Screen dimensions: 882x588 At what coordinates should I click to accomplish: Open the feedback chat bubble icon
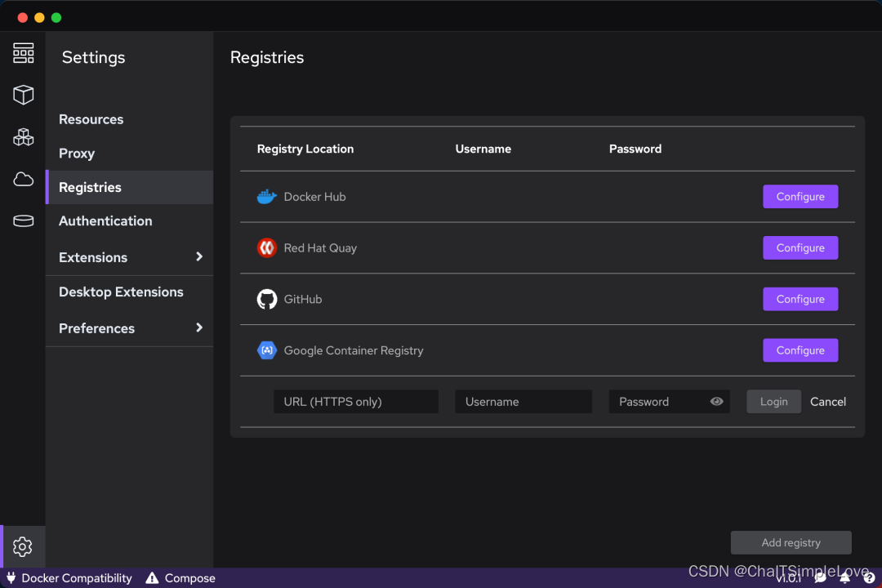(x=821, y=577)
